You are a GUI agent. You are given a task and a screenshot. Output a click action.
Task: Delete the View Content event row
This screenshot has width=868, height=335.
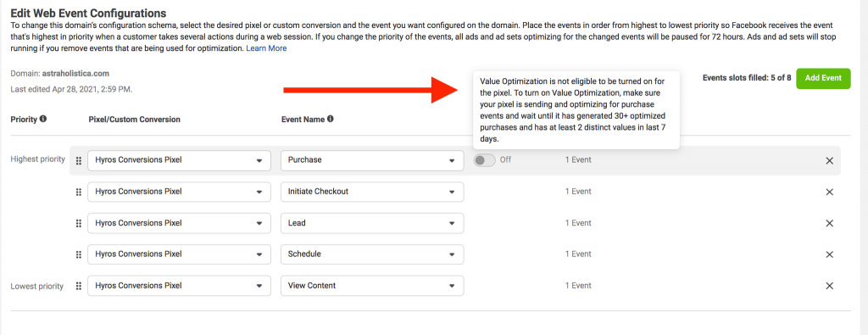829,286
